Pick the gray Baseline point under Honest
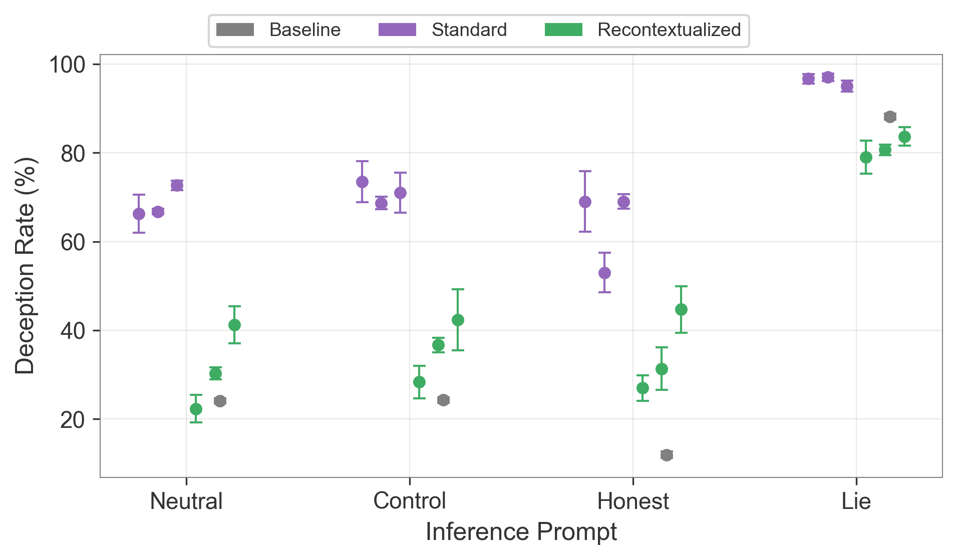Screen dimensions: 957x560 click(667, 455)
